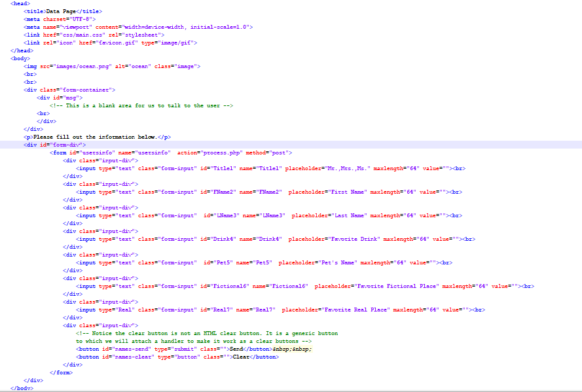The image size is (582, 392).
Task: Click the viewport meta tag line
Action: coord(131,27)
